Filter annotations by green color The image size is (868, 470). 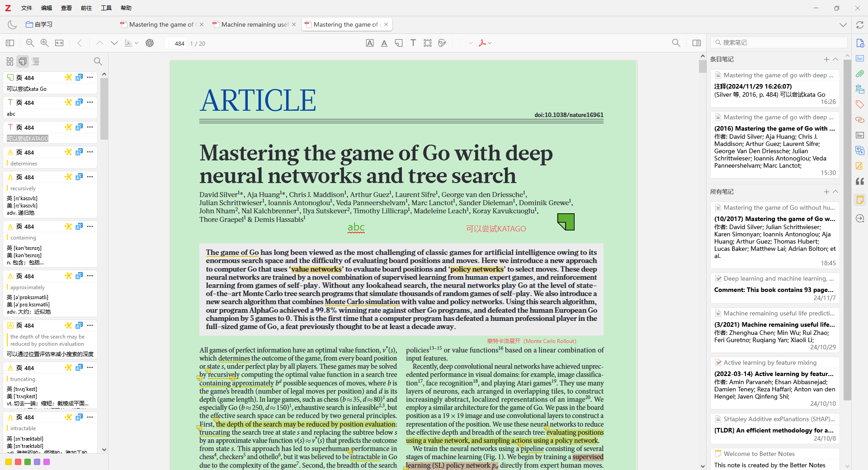click(x=28, y=462)
